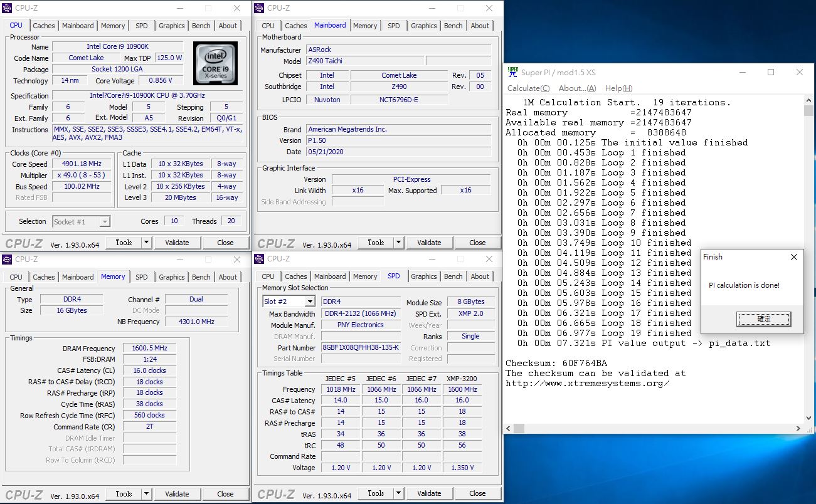Click the XMP-3200 voltage value '1.350 V'
Viewport: 816px width, 504px height.
coord(462,468)
